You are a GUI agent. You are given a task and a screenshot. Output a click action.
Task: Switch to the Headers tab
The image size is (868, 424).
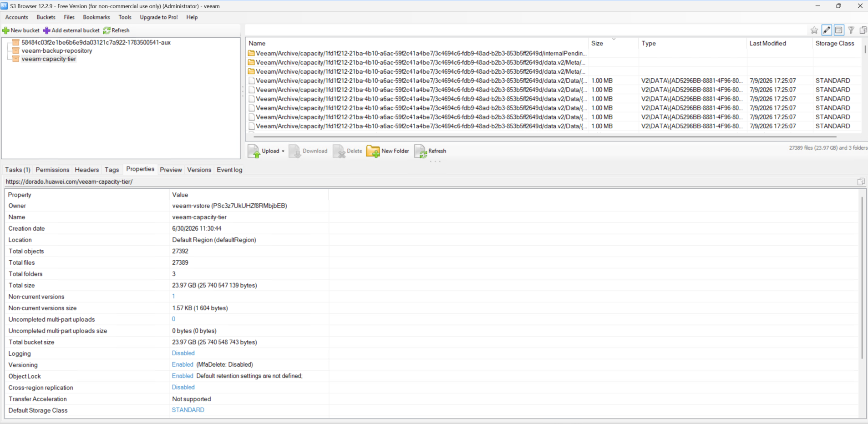click(86, 170)
